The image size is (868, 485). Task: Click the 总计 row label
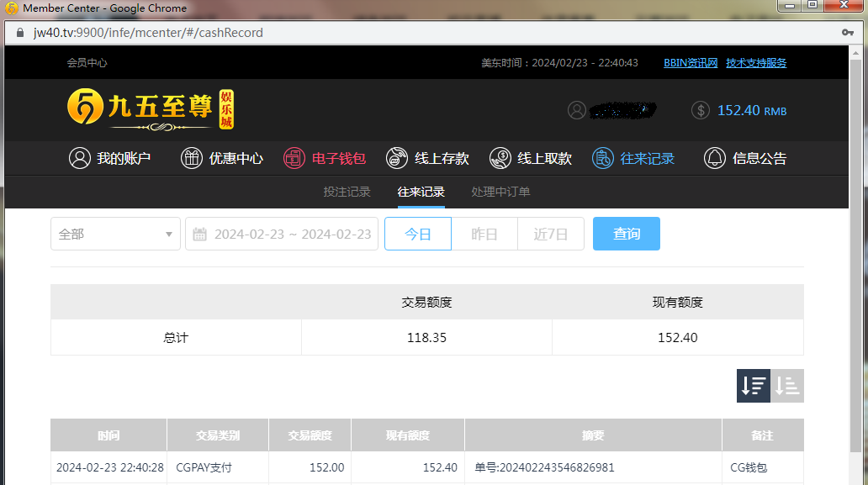click(x=176, y=338)
